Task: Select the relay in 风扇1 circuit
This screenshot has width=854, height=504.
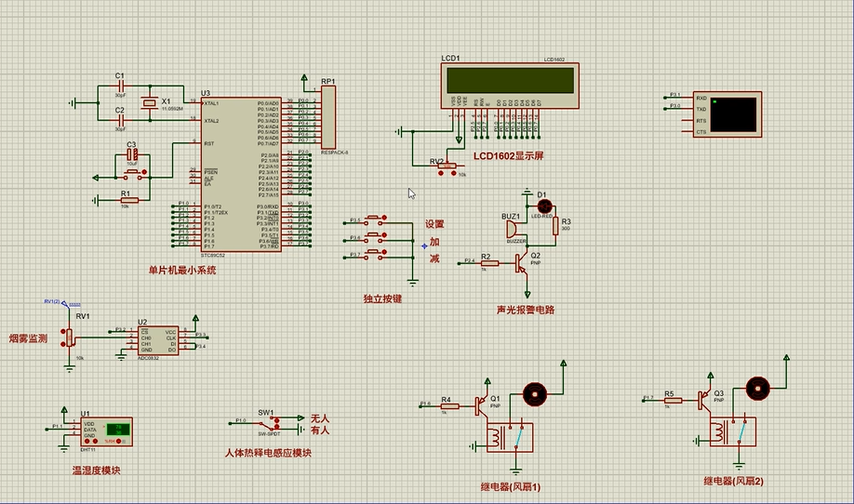Action: click(510, 437)
